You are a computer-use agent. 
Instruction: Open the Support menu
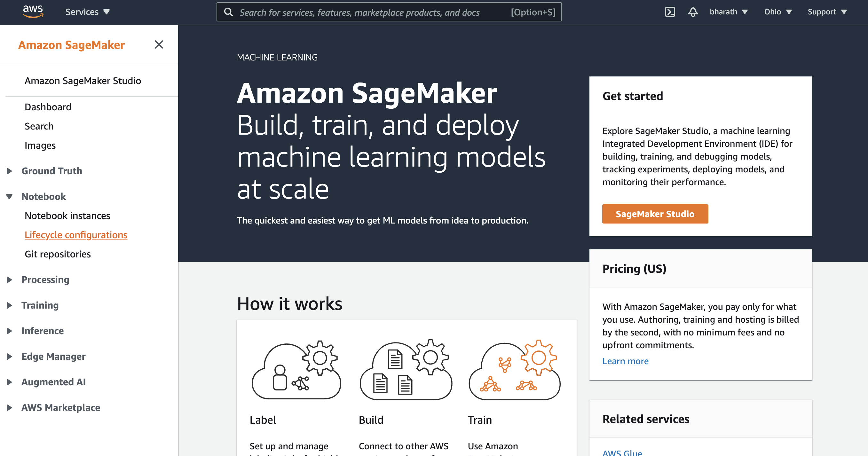(x=827, y=12)
